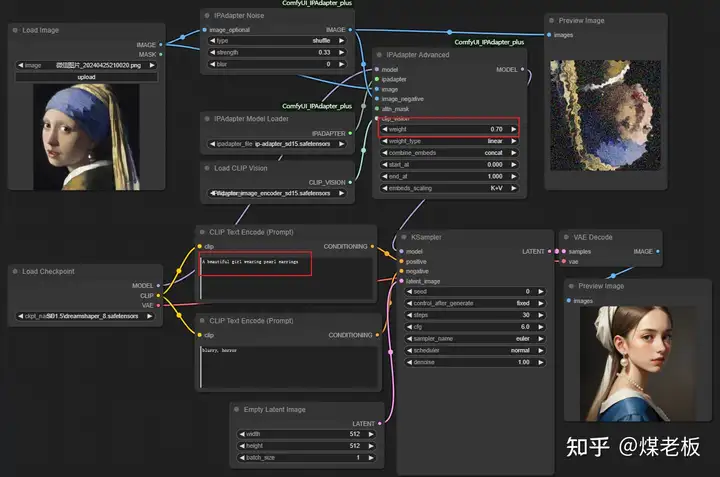
Task: Open the ckpt_name dreamshaper_8 selector
Action: (x=85, y=316)
